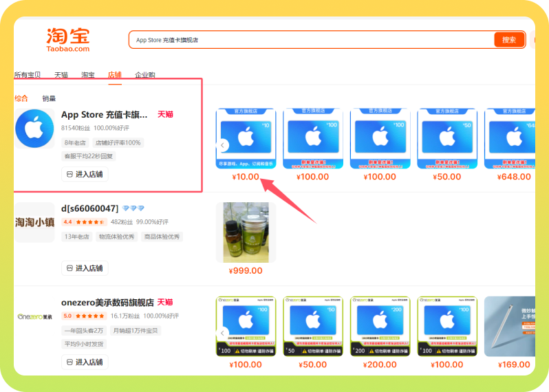Click the ¥648.00 price label
This screenshot has height=392, width=549.
tap(514, 177)
